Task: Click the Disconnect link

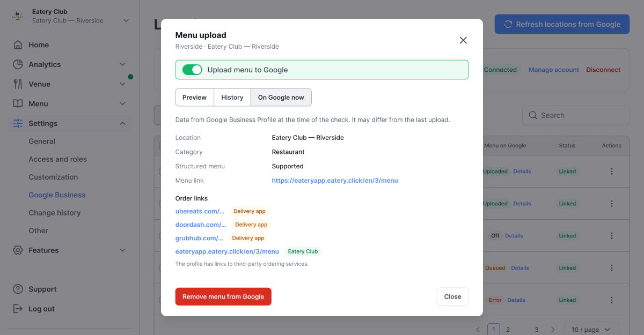Action: (603, 70)
